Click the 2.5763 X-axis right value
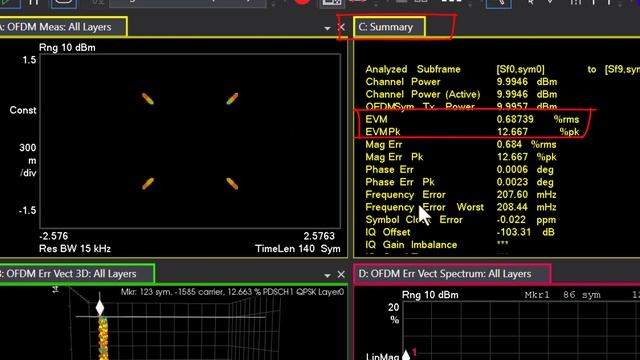This screenshot has width=640, height=360. [319, 236]
